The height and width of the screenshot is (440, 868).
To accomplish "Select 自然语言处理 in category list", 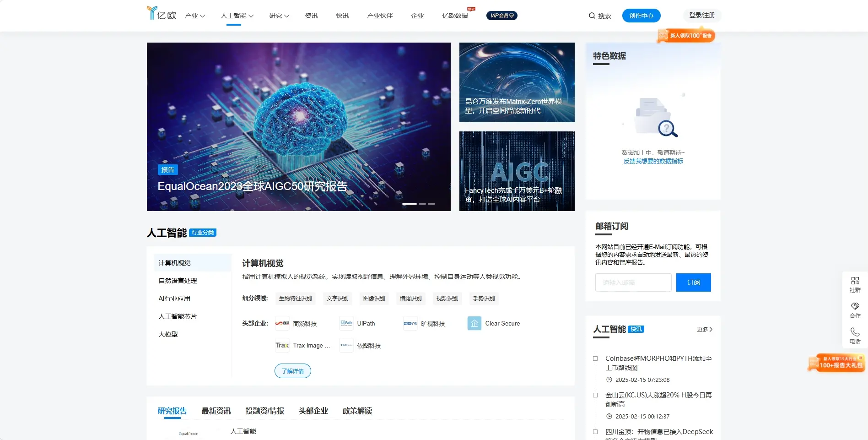I will [x=193, y=281].
